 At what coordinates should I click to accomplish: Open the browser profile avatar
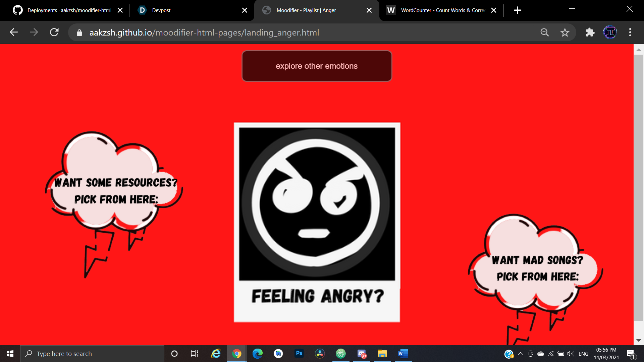coord(610,32)
